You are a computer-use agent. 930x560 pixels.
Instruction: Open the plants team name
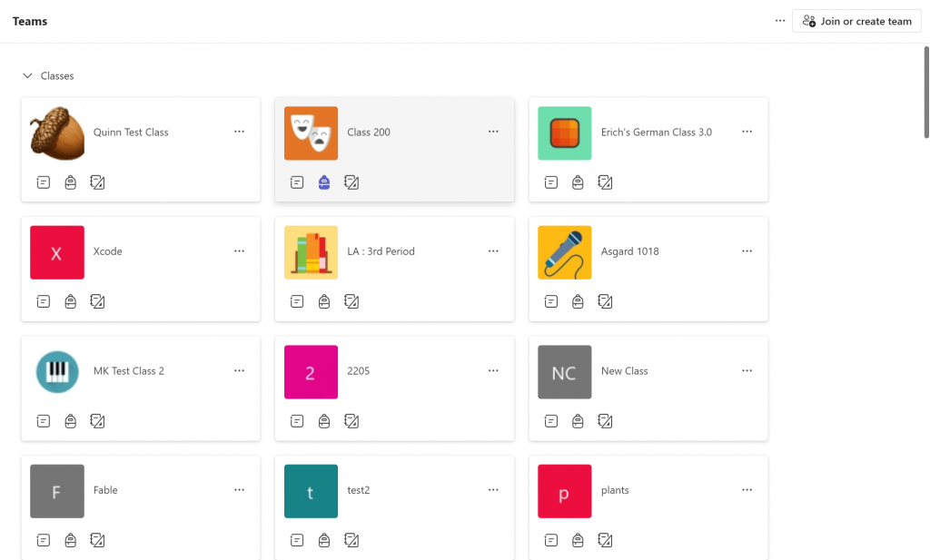pyautogui.click(x=615, y=490)
